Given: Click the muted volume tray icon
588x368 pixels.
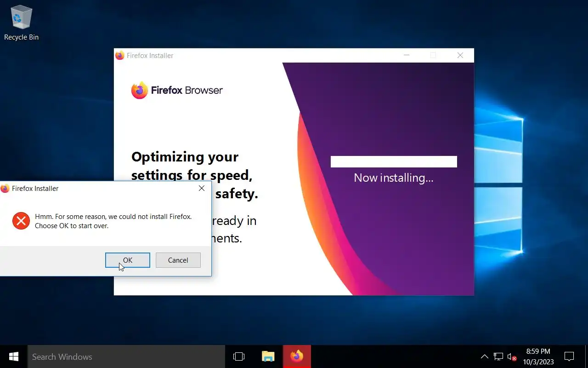Looking at the screenshot, I should coord(512,356).
